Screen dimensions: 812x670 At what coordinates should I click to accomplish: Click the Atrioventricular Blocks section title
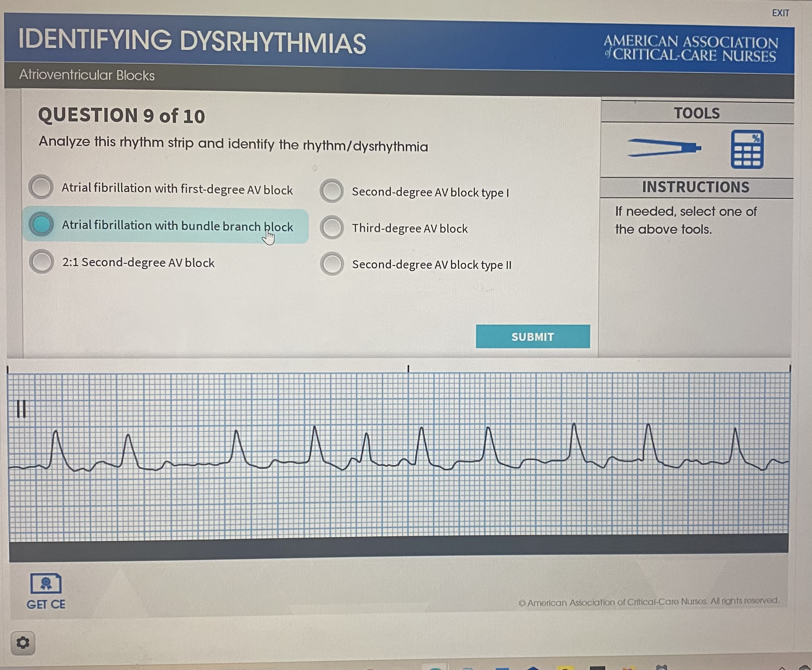pos(87,75)
